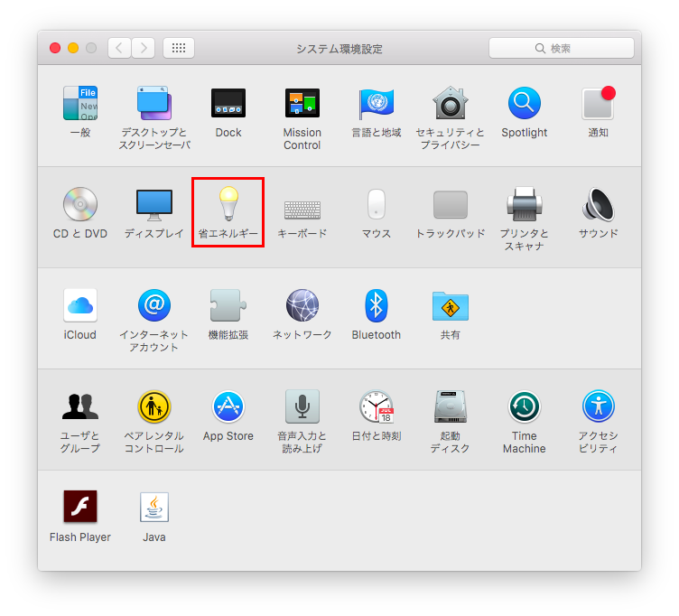Click the Show All grid button
This screenshot has height=616, width=679.
tap(179, 48)
